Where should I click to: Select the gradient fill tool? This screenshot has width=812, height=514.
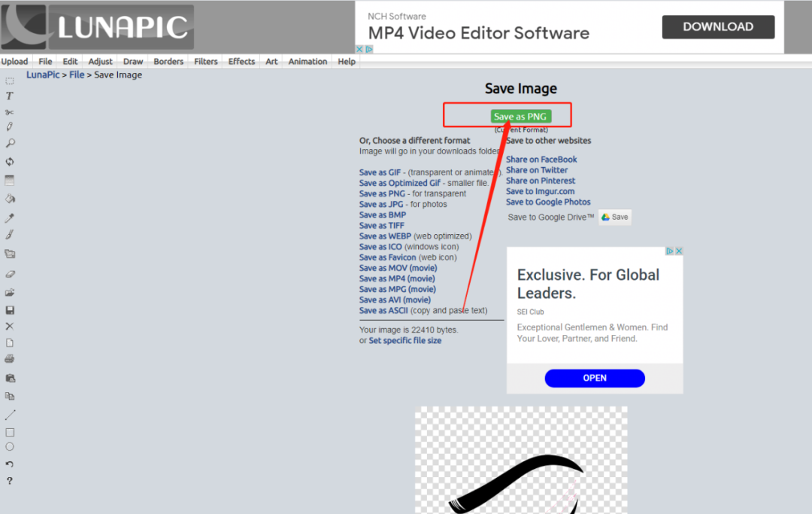point(9,181)
